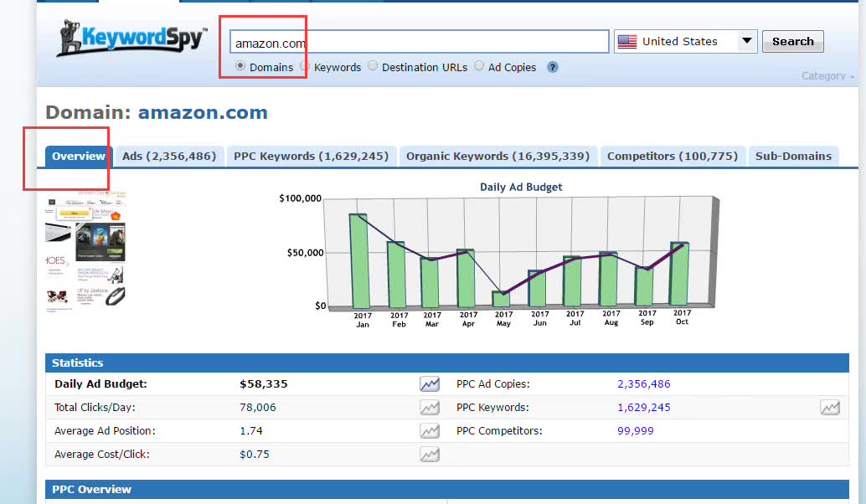This screenshot has width=866, height=504.
Task: Click the help question mark icon
Action: tap(552, 67)
